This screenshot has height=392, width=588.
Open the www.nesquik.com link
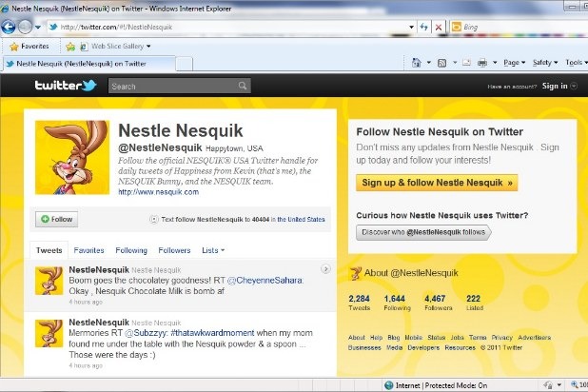pos(158,191)
